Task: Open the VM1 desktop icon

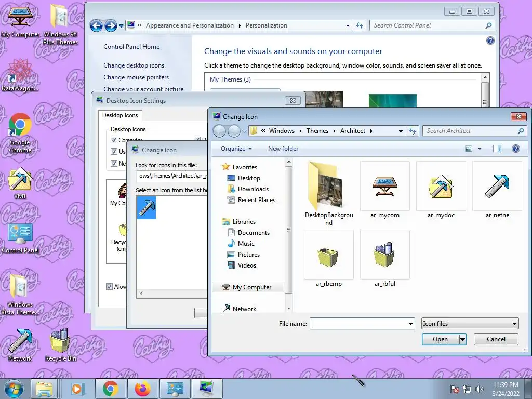Action: [x=20, y=182]
